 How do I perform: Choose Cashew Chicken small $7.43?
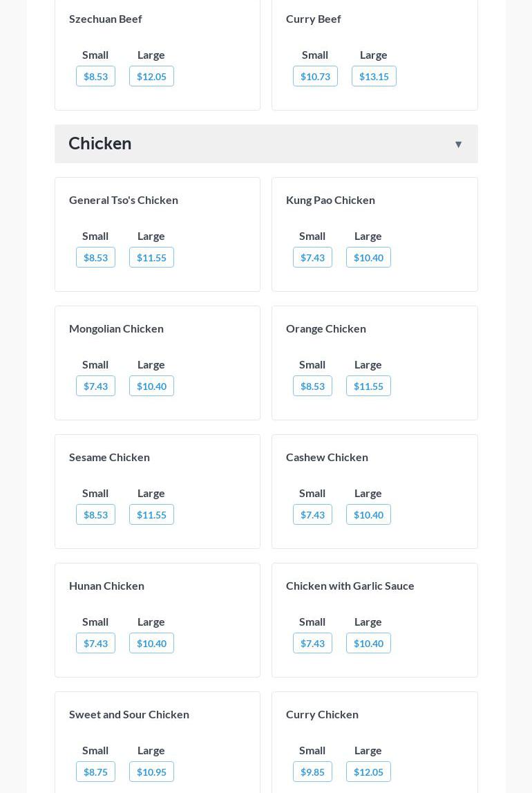[x=312, y=514]
